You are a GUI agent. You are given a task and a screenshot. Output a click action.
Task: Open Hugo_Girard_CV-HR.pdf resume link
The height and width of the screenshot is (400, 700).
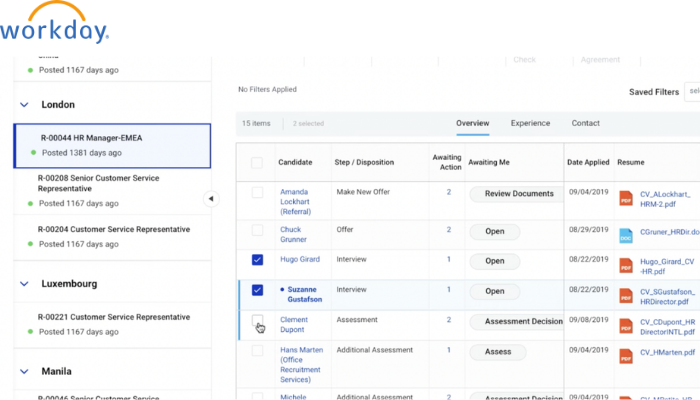[x=667, y=267]
